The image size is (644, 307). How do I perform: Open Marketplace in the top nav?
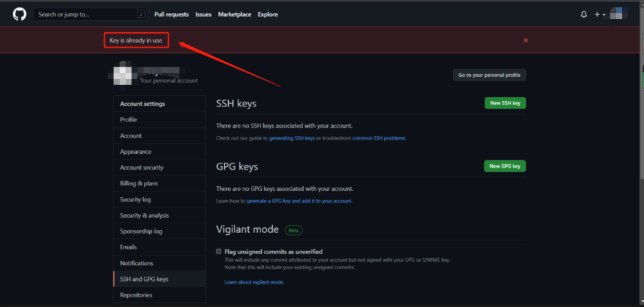[234, 14]
